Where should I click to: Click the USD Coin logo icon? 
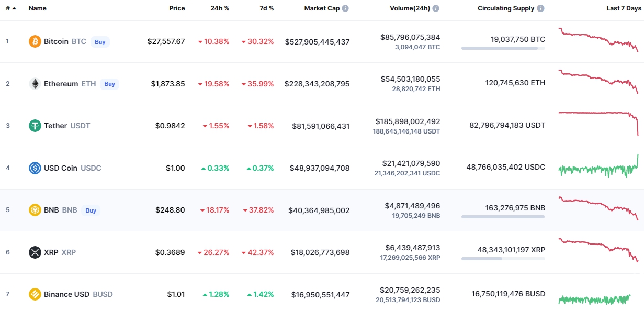click(35, 168)
